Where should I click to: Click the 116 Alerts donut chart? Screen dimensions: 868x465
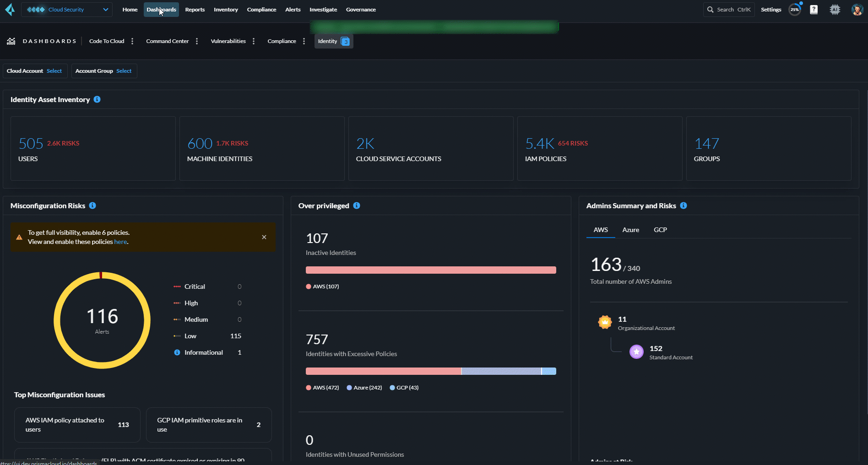102,320
